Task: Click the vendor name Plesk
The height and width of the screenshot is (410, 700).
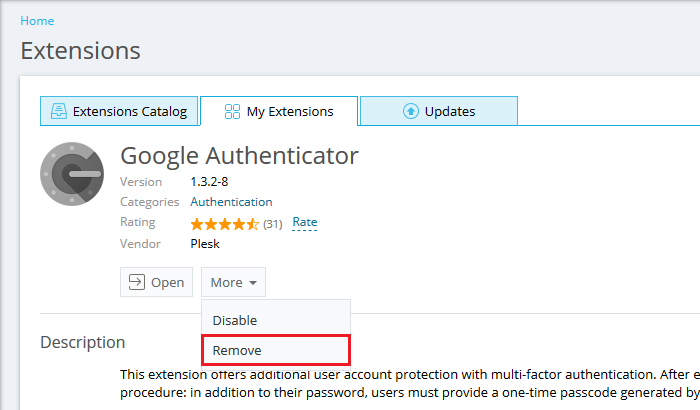Action: (205, 244)
